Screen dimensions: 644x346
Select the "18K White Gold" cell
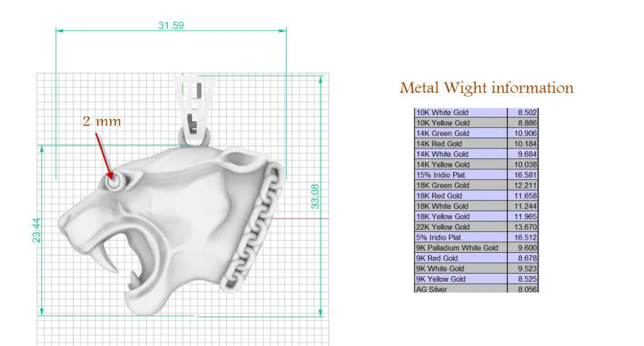461,206
